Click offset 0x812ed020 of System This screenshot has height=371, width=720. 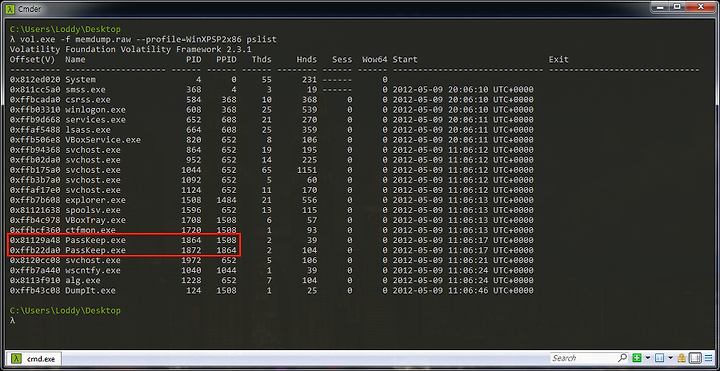tap(34, 79)
